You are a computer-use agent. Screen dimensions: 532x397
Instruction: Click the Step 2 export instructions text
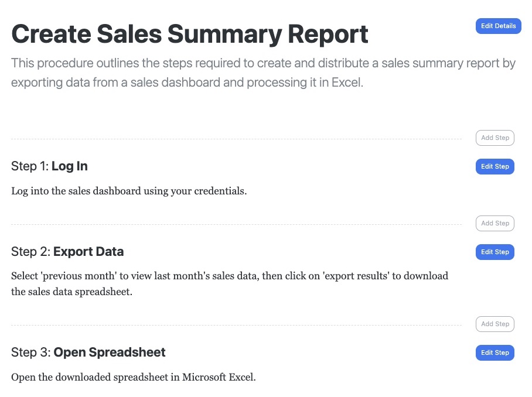point(229,283)
